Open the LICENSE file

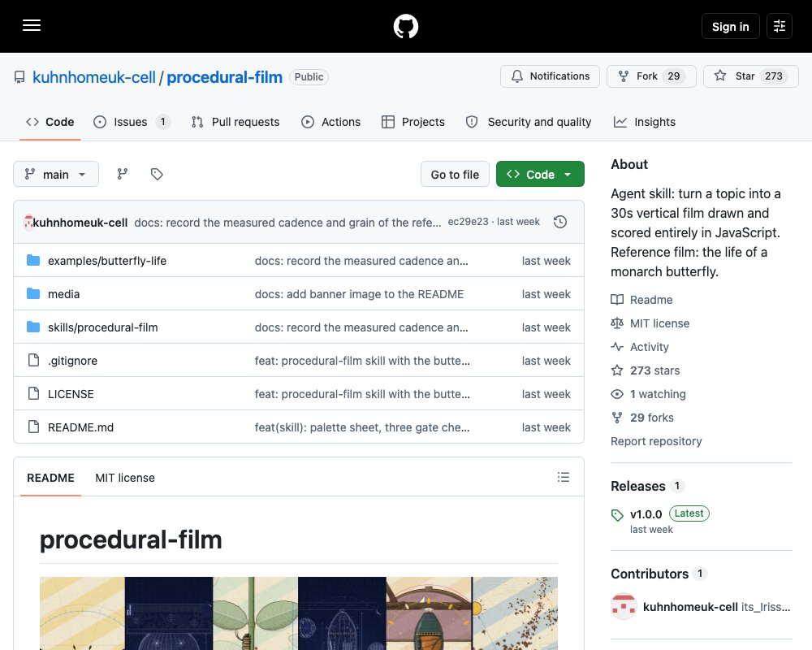pyautogui.click(x=71, y=394)
